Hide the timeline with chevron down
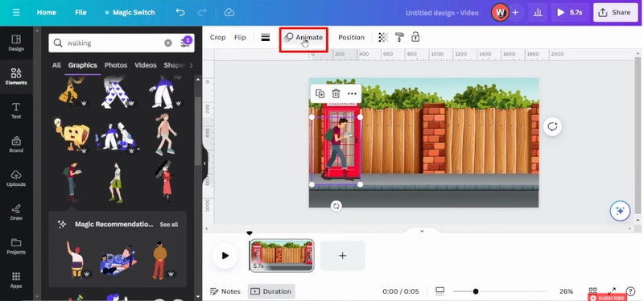 (422, 231)
